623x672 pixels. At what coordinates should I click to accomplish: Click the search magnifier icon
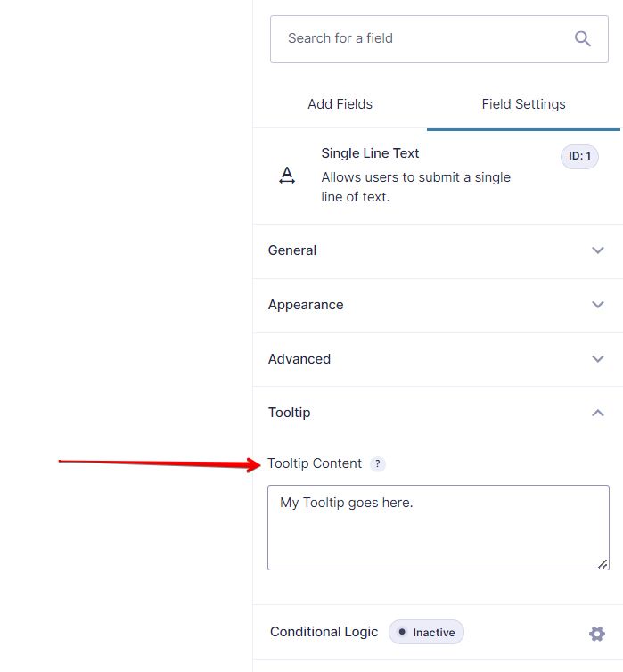[x=583, y=38]
